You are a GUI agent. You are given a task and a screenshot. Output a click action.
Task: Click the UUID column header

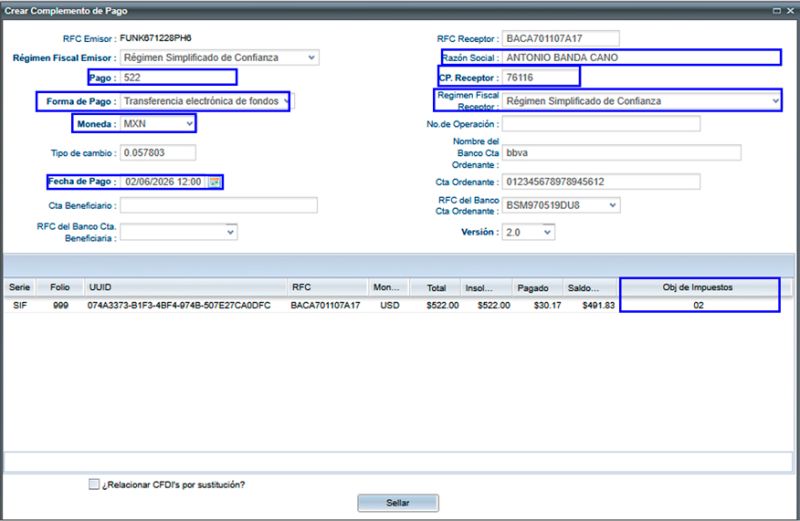pos(186,287)
